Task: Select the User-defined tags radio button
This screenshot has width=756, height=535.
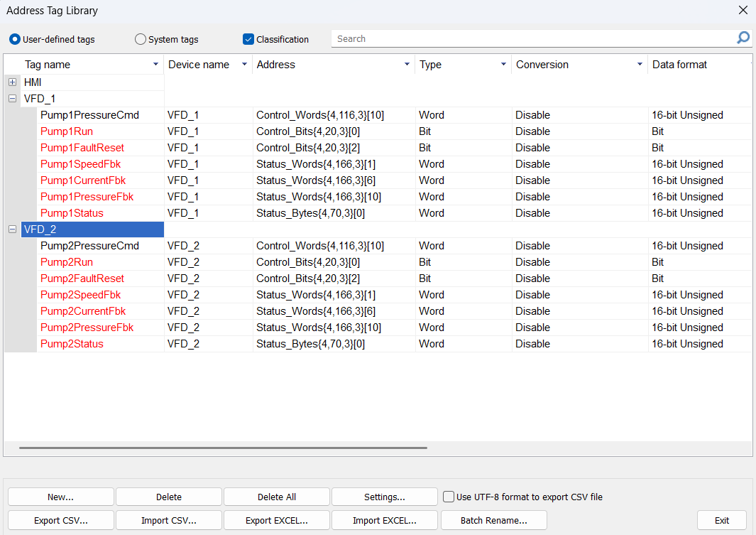Action: (15, 40)
